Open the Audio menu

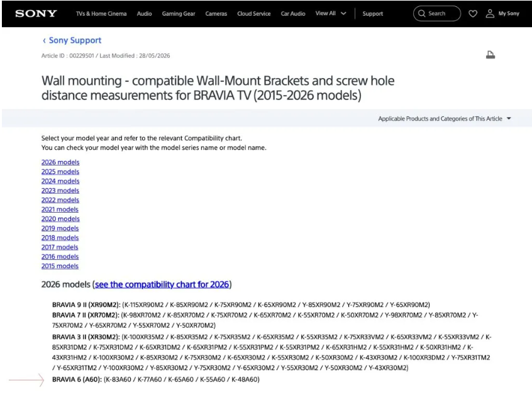pos(144,14)
